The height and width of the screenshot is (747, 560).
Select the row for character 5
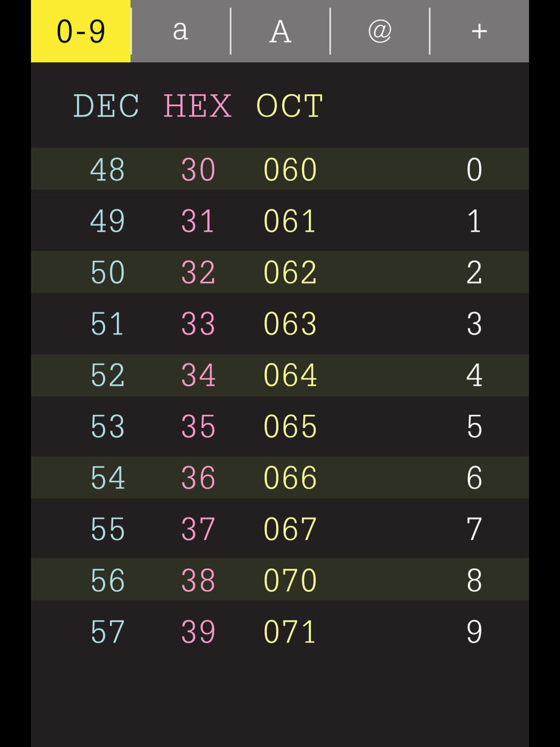pyautogui.click(x=280, y=426)
